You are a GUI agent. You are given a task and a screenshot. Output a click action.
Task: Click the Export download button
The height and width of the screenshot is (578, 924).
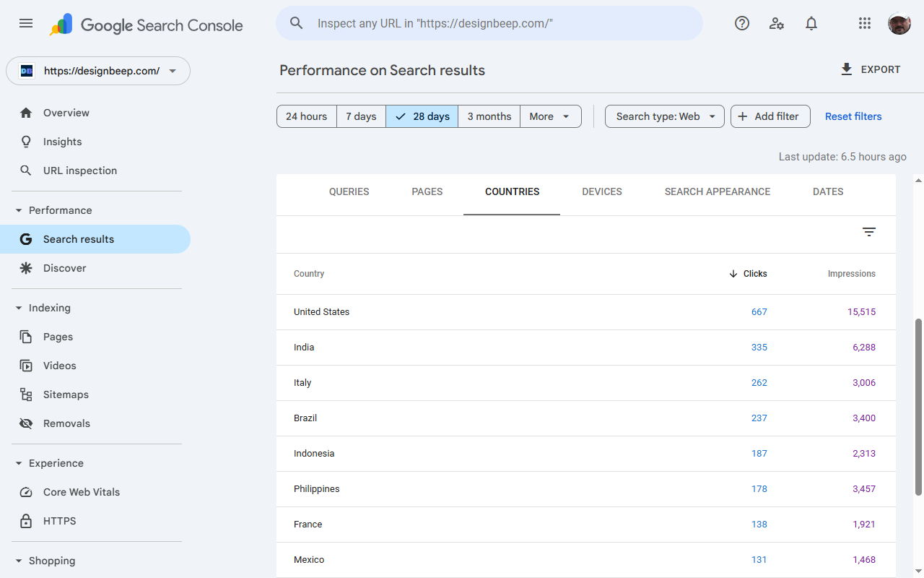871,69
